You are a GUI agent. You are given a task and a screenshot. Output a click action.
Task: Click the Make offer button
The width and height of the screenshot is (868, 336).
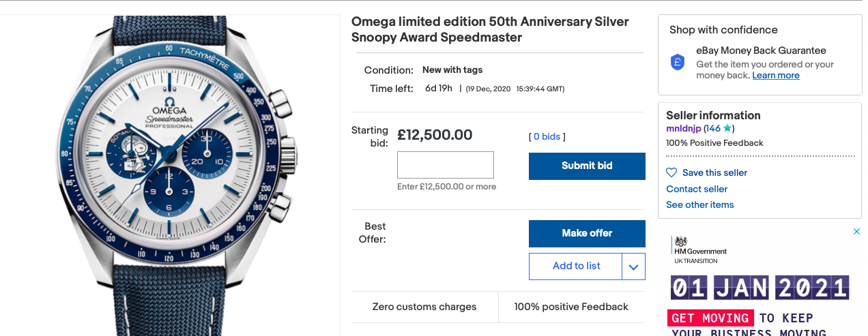pyautogui.click(x=587, y=233)
